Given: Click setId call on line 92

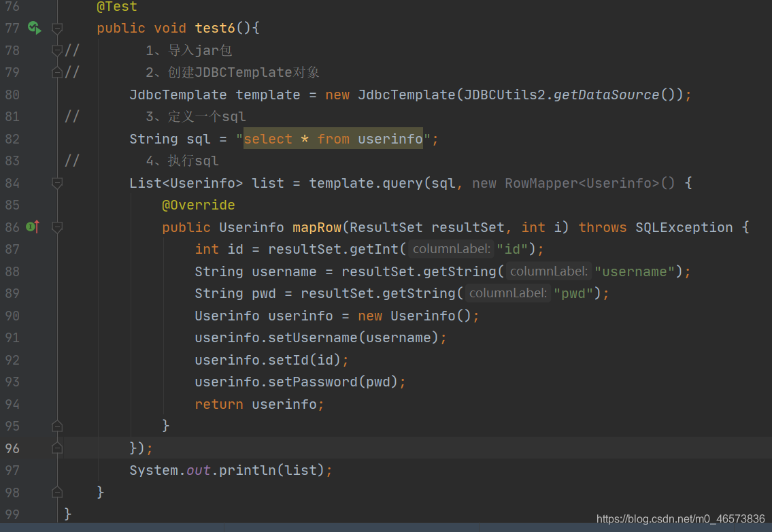Looking at the screenshot, I should tap(288, 360).
